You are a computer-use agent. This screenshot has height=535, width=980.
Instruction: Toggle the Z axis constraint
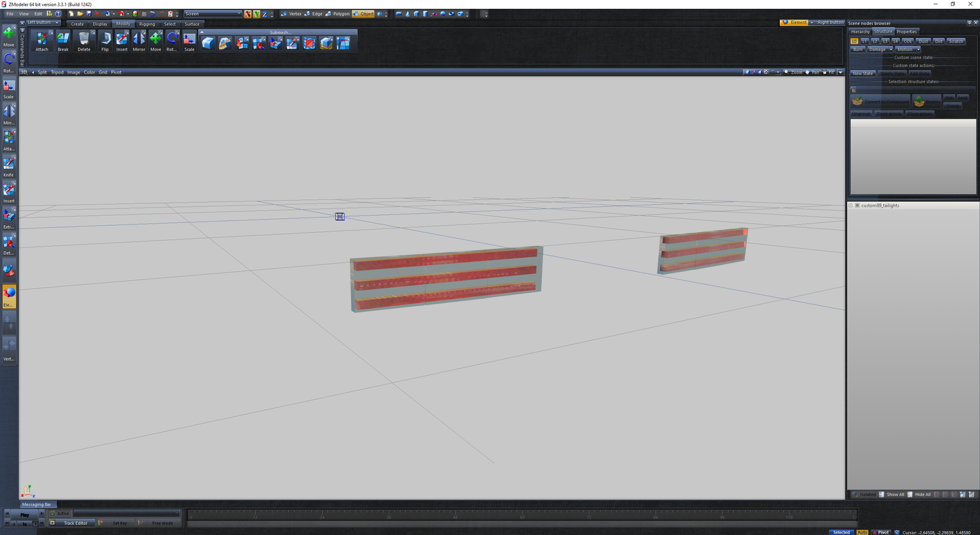(x=264, y=14)
